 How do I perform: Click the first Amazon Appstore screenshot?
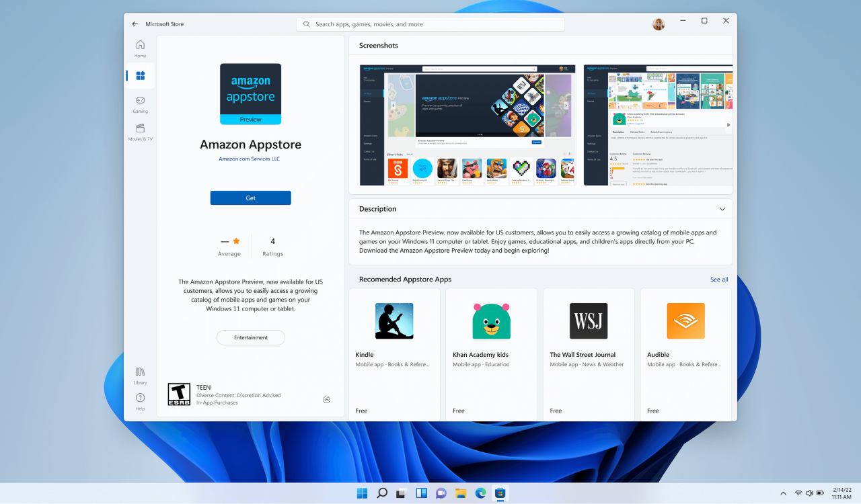(x=467, y=125)
